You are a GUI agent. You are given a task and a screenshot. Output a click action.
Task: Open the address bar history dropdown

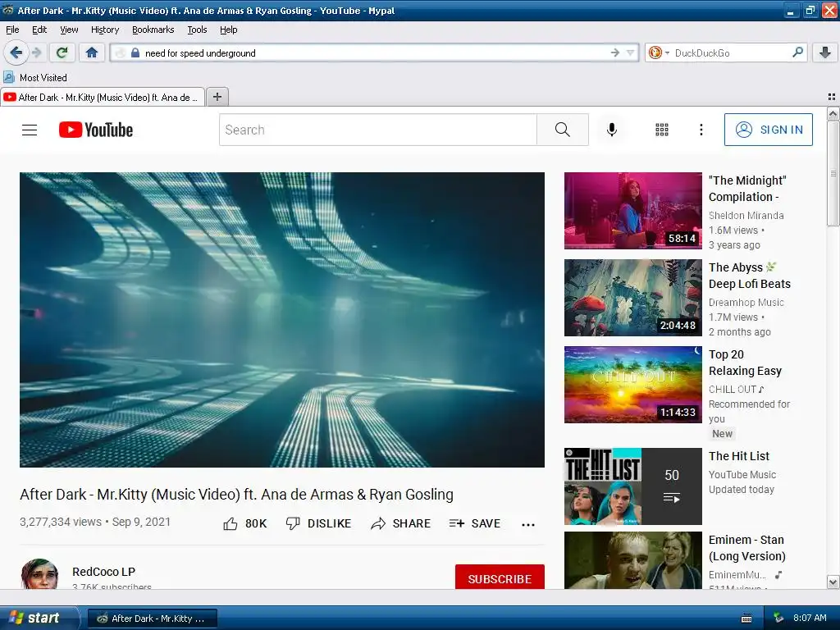(631, 52)
